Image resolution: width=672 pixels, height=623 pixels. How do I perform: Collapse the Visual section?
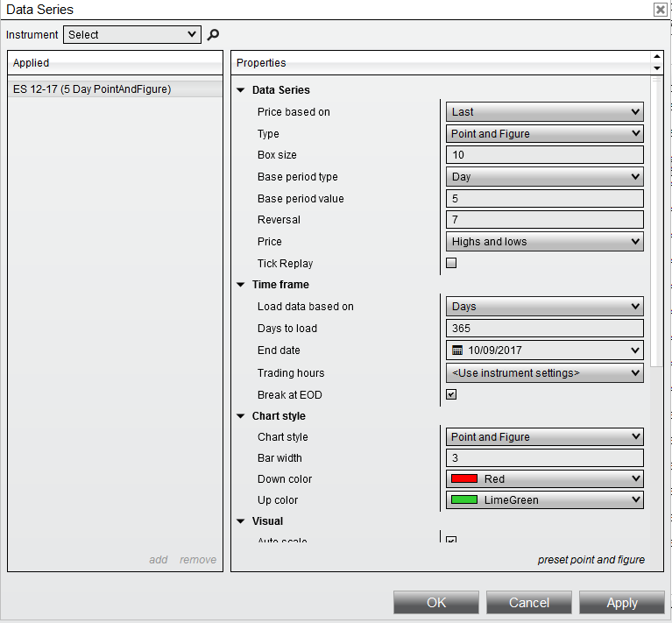[241, 521]
